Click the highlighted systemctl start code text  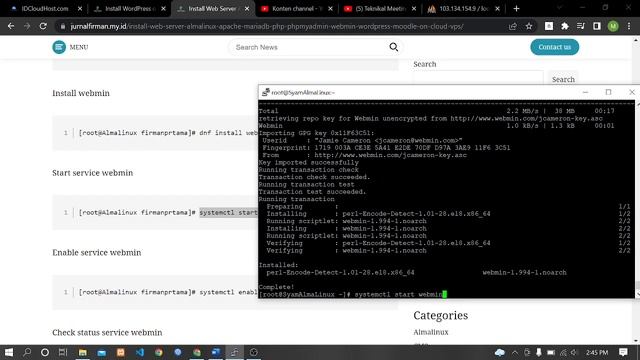pos(229,212)
